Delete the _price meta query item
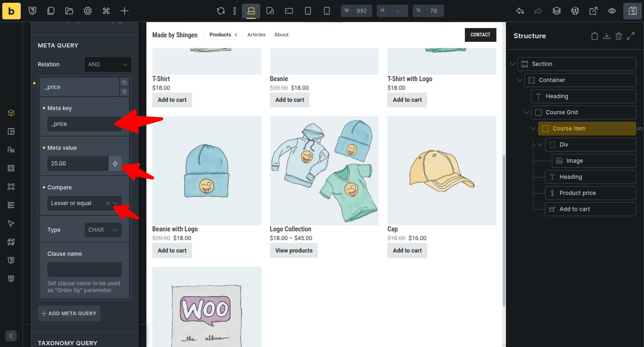Image resolution: width=644 pixels, height=347 pixels. [x=124, y=92]
